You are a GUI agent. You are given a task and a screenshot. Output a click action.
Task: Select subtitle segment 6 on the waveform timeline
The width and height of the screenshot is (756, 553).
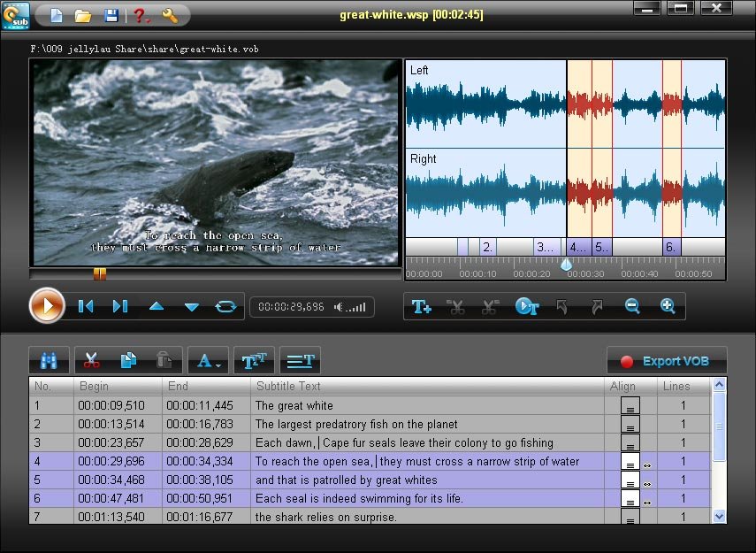(671, 248)
